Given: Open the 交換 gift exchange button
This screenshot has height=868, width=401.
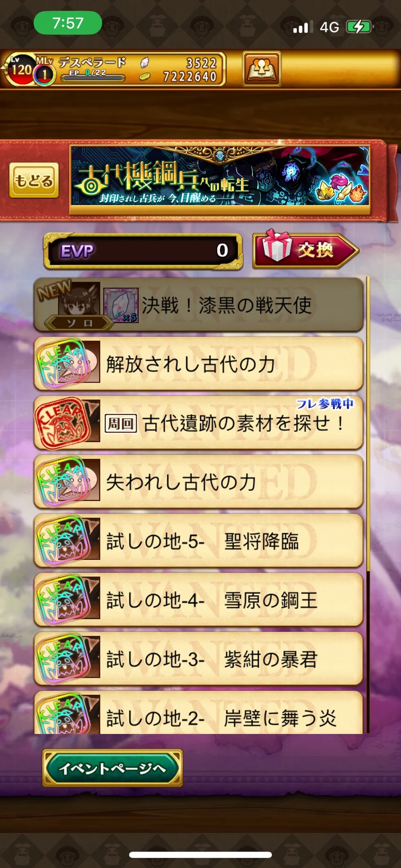Looking at the screenshot, I should tap(306, 250).
